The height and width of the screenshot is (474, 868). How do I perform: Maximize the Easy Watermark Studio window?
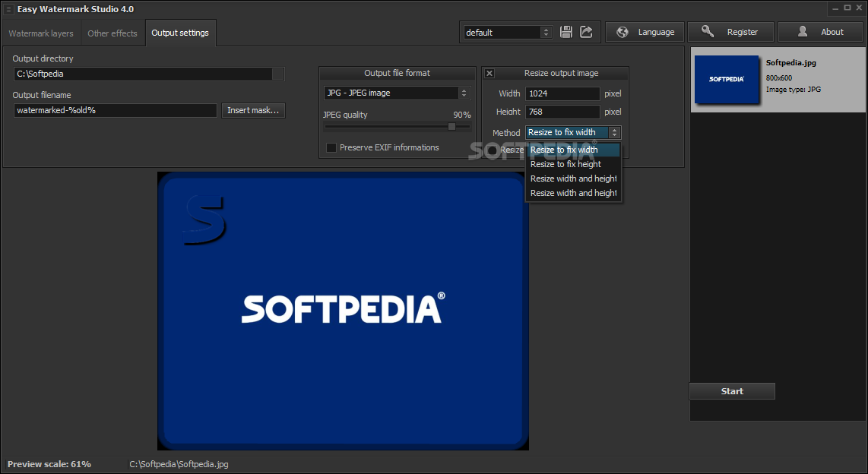tap(847, 8)
